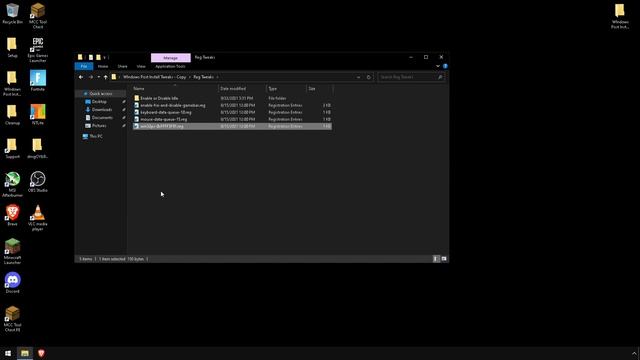Viewport: 640px width, 360px height.
Task: Select Quick access in the navigation pane
Action: [x=100, y=94]
